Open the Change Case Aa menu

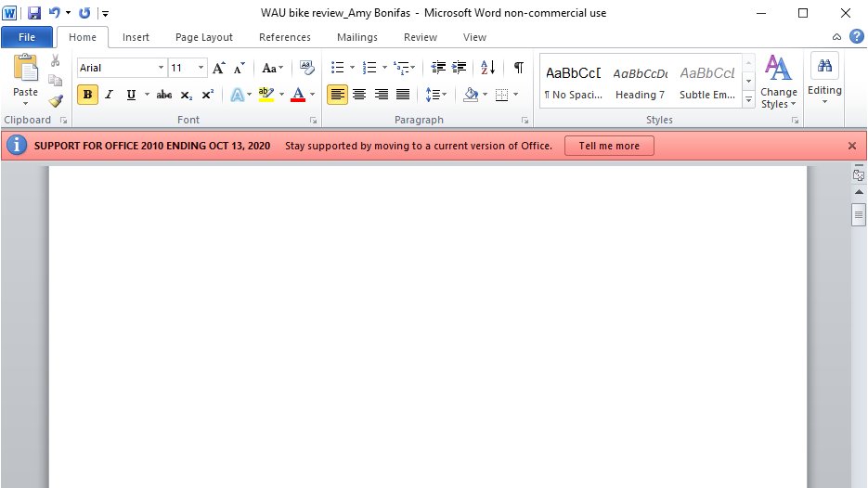click(272, 68)
